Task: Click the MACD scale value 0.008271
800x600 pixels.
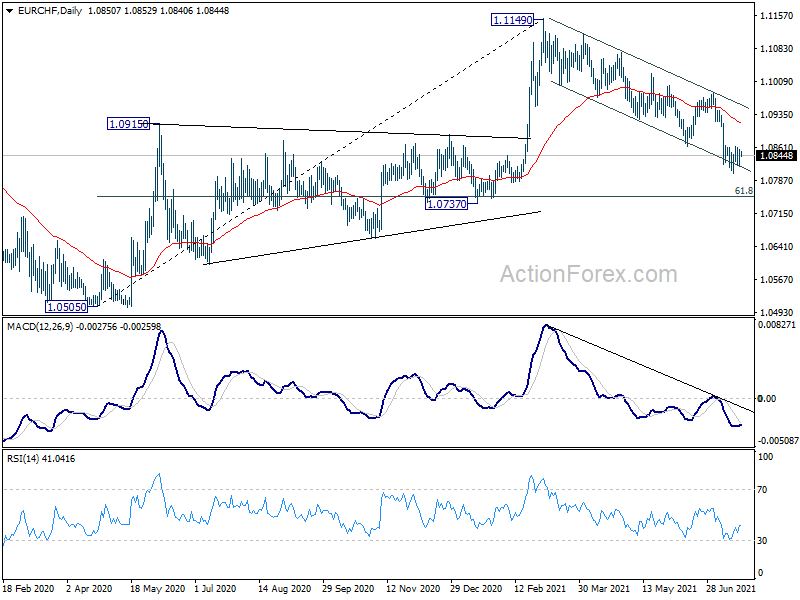Action: (x=777, y=324)
